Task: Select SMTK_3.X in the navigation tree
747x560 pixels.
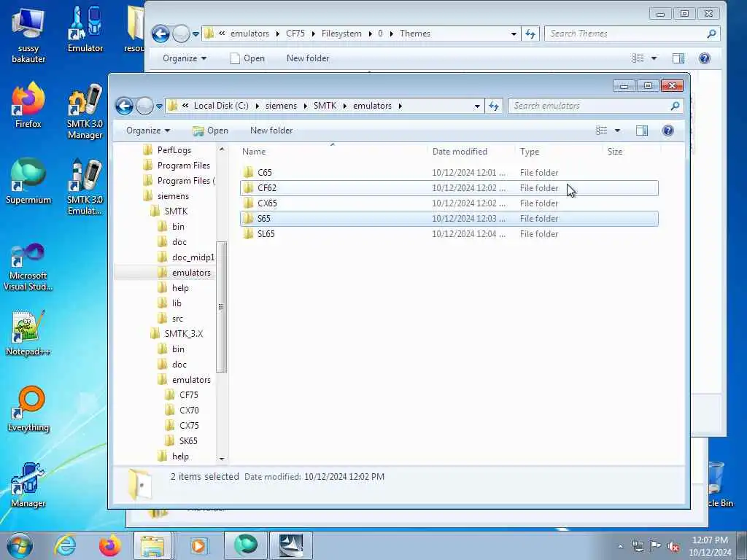Action: click(x=183, y=334)
